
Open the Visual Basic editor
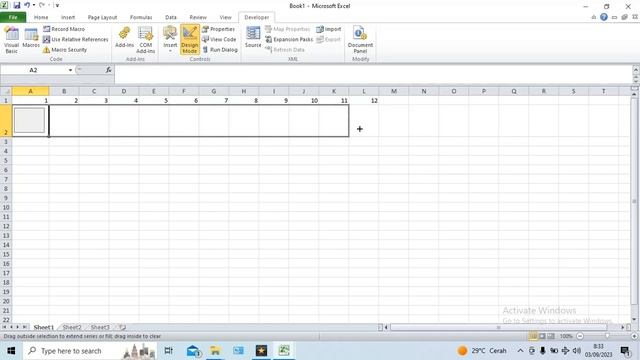11,40
